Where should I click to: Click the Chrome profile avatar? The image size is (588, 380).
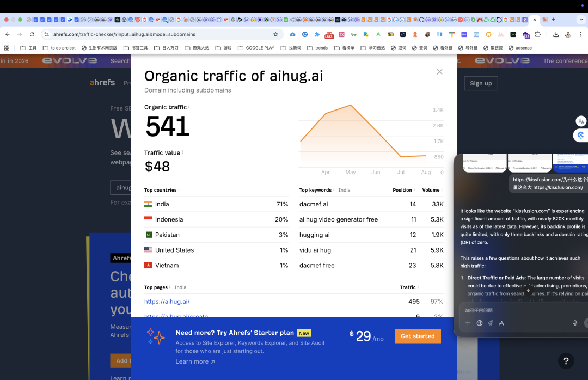568,34
